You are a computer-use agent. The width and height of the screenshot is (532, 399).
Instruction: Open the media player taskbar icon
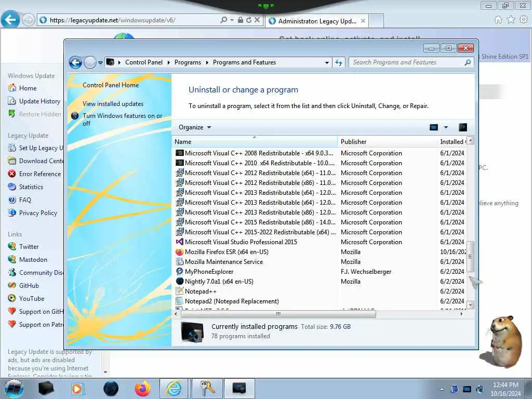(77, 389)
